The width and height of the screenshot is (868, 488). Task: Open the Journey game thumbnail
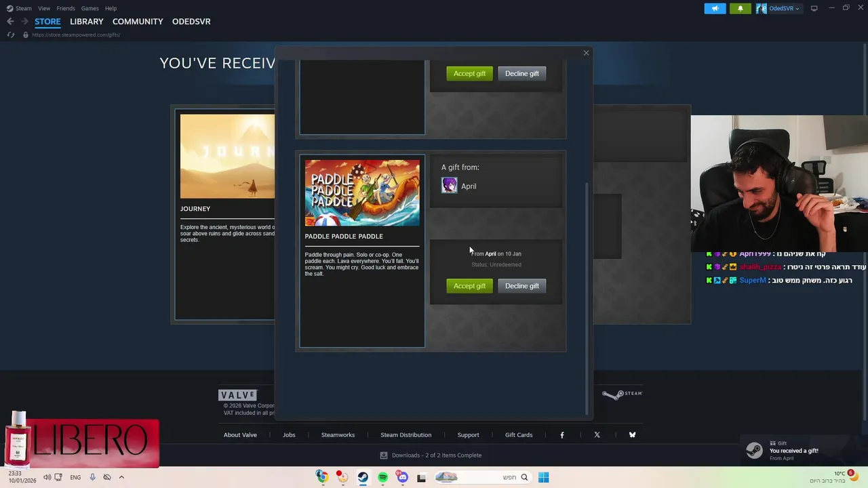coord(227,156)
